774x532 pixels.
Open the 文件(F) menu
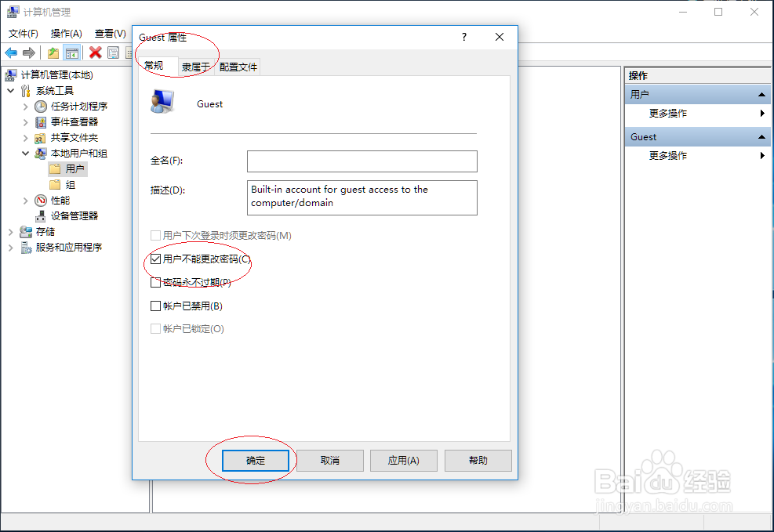[x=24, y=34]
